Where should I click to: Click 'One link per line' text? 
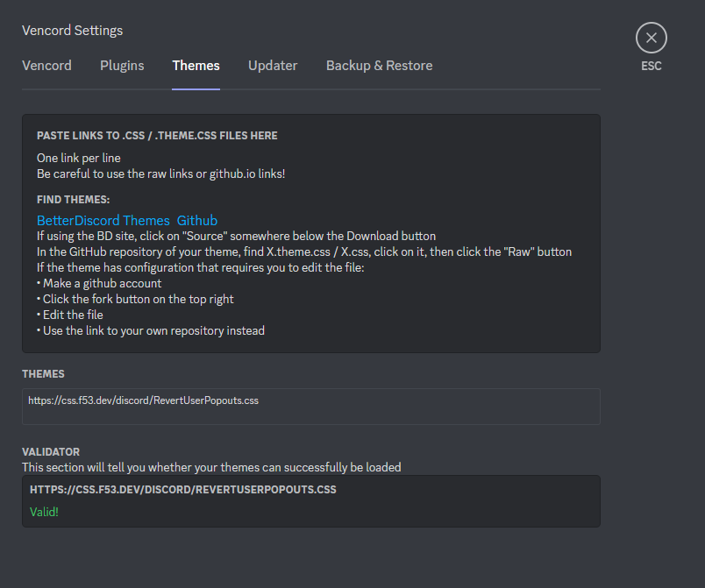coord(79,158)
